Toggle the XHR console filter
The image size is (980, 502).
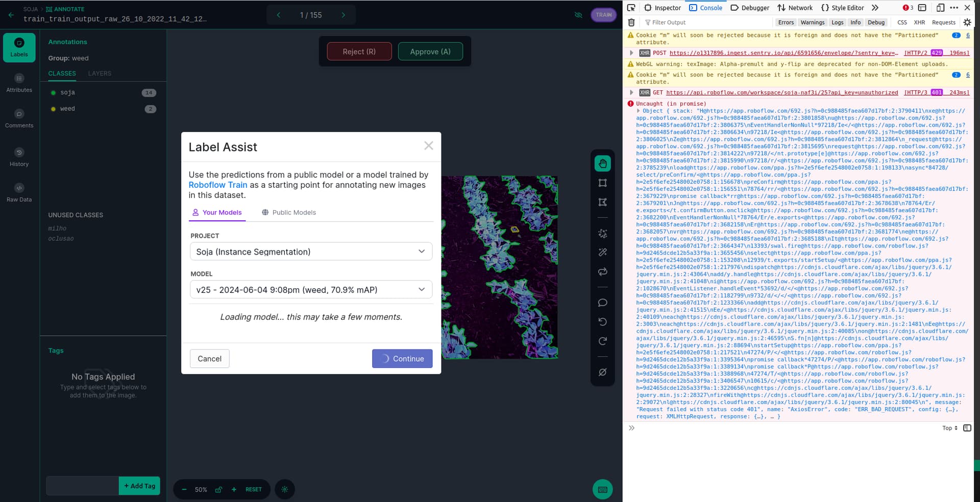tap(919, 22)
